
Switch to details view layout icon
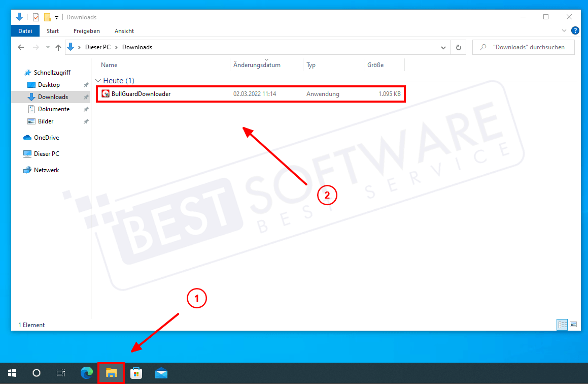[x=562, y=325]
